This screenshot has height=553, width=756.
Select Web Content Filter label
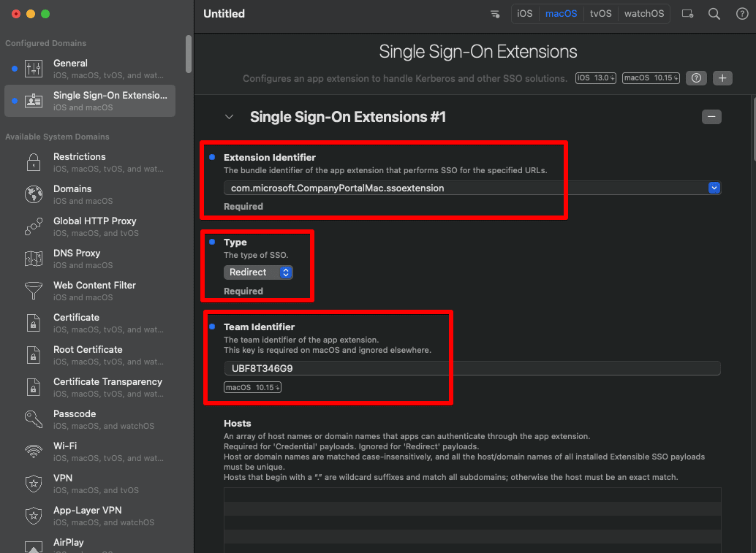click(x=94, y=285)
